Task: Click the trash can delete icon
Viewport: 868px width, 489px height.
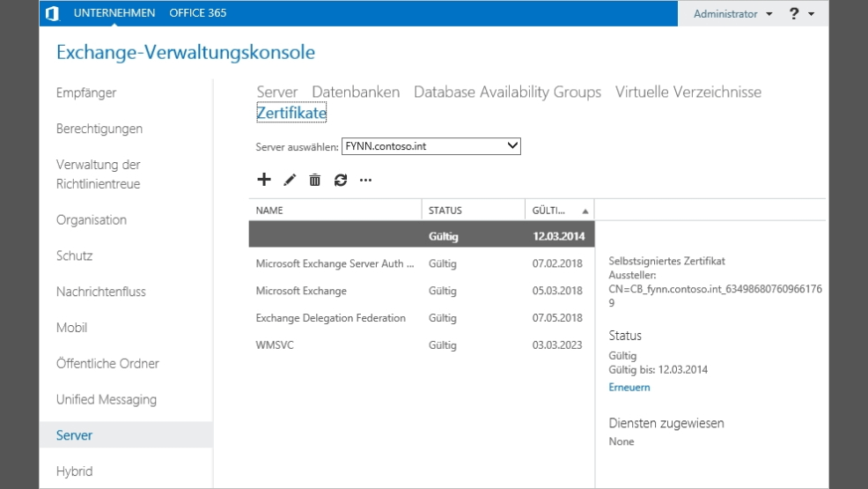Action: [314, 181]
